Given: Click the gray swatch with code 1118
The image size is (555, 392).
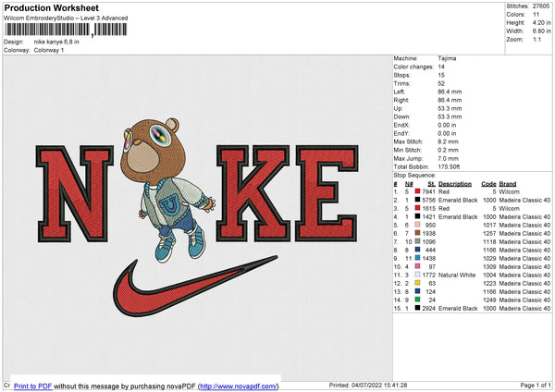Looking at the screenshot, I should tap(418, 241).
